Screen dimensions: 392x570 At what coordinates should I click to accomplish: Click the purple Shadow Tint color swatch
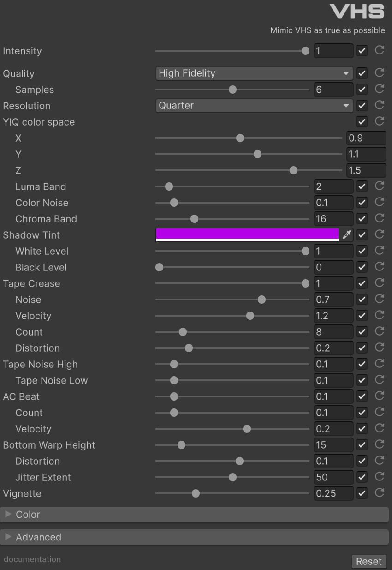point(247,234)
